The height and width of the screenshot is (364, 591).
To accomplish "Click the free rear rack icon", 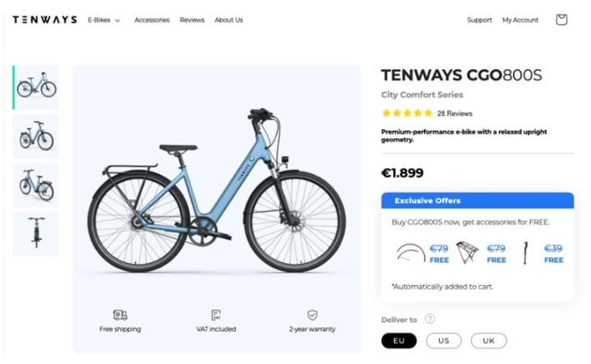I will [x=467, y=252].
